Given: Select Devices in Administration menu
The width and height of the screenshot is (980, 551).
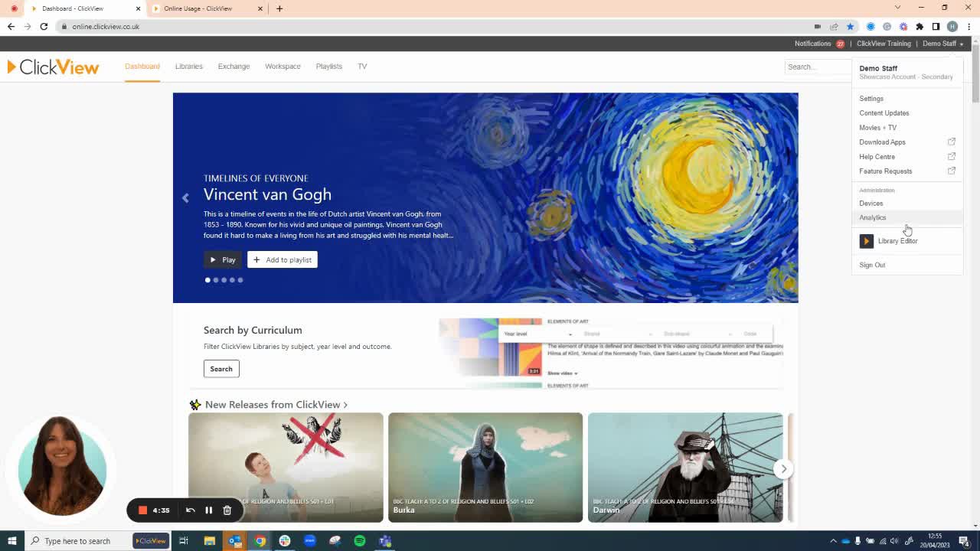Looking at the screenshot, I should coord(871,204).
